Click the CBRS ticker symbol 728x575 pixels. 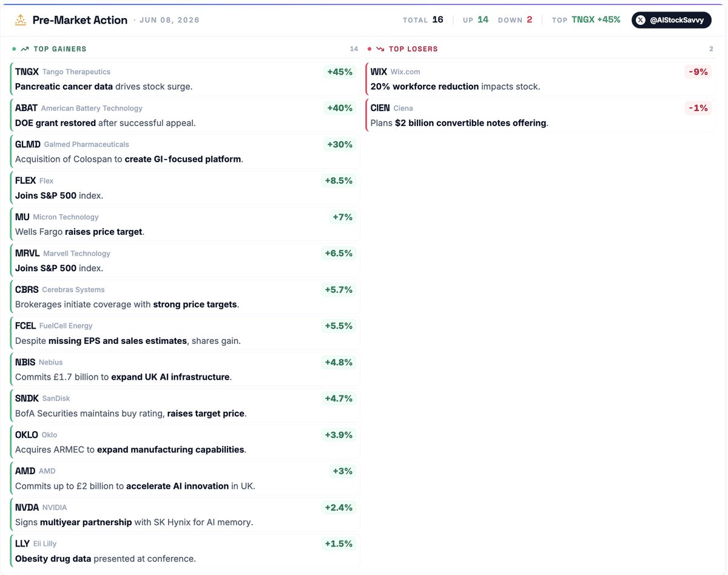click(27, 290)
